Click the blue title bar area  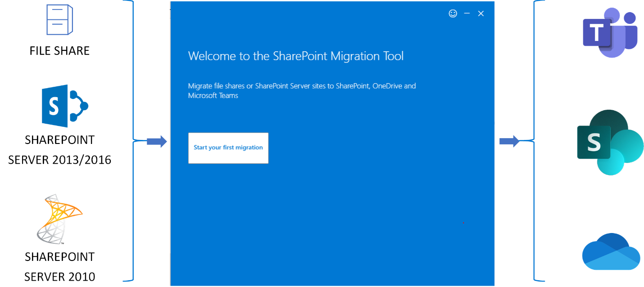(315, 13)
